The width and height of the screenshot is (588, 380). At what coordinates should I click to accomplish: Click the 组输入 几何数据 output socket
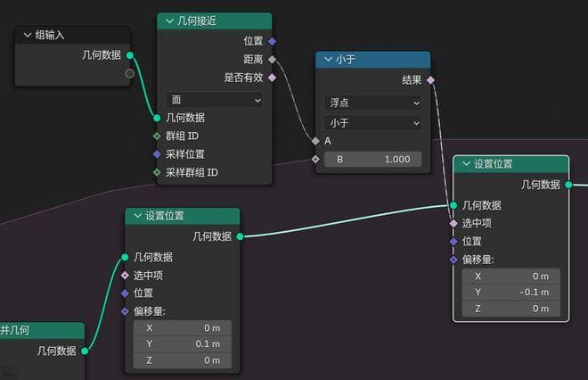pos(130,55)
